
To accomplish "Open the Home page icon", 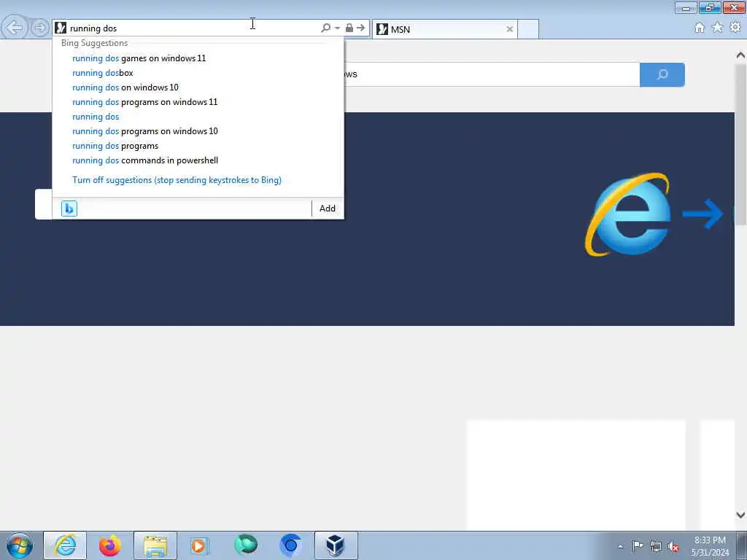I will tap(700, 28).
